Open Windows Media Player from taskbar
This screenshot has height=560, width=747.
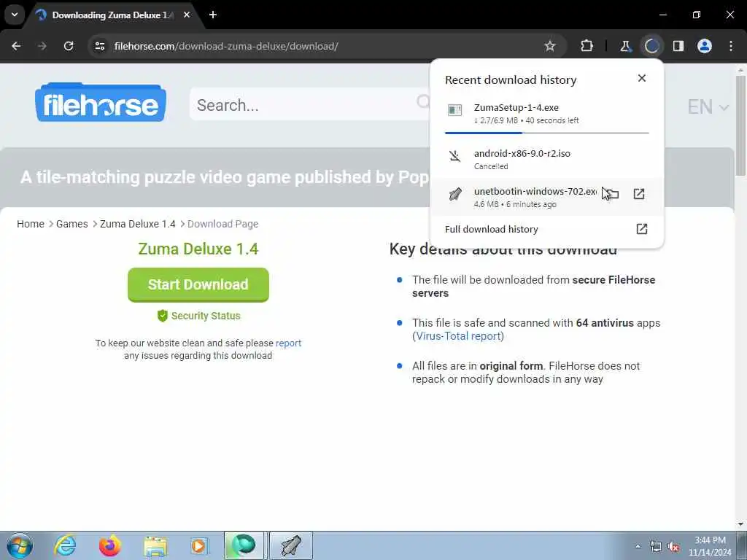tap(198, 545)
